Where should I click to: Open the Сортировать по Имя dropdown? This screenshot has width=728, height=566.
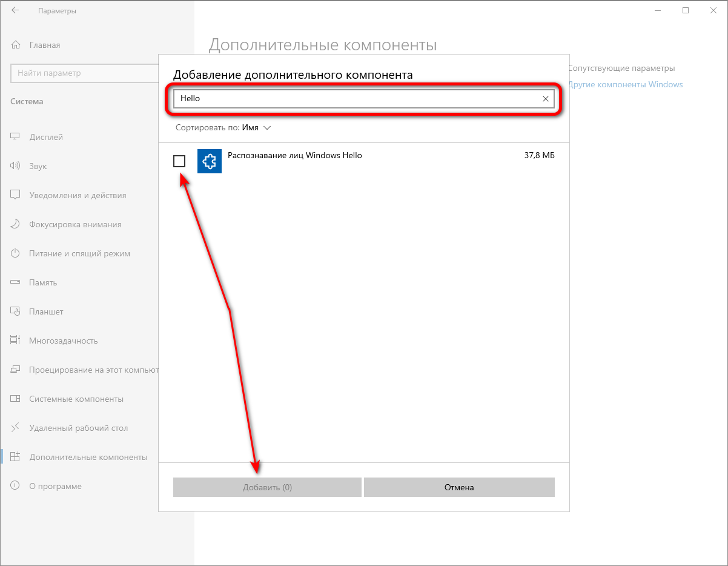pyautogui.click(x=223, y=128)
